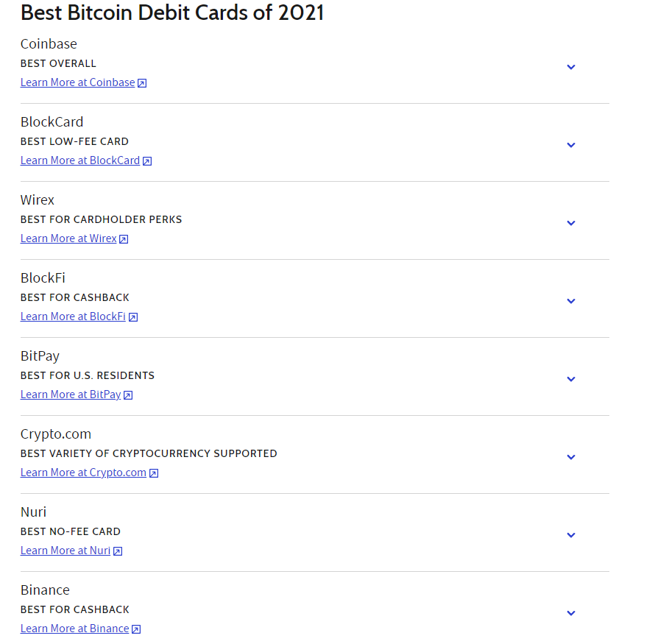Screen dimensions: 669x644
Task: Expand the BitPay section chevron
Action: tap(571, 379)
